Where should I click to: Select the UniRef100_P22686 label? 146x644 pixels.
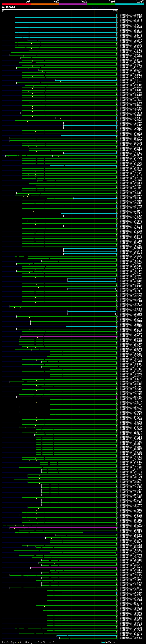click(x=131, y=42)
